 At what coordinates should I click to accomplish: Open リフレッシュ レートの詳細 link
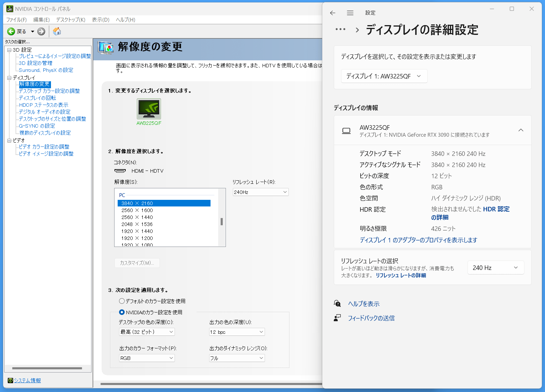(x=401, y=276)
